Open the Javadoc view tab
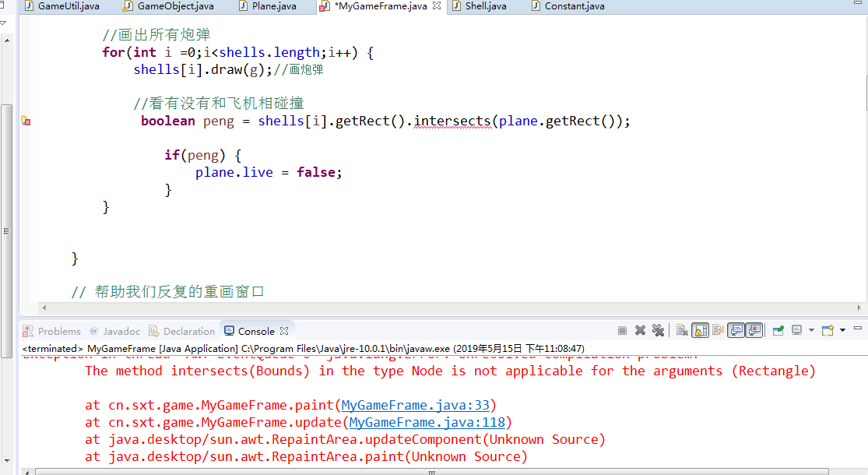The image size is (868, 475). click(115, 331)
